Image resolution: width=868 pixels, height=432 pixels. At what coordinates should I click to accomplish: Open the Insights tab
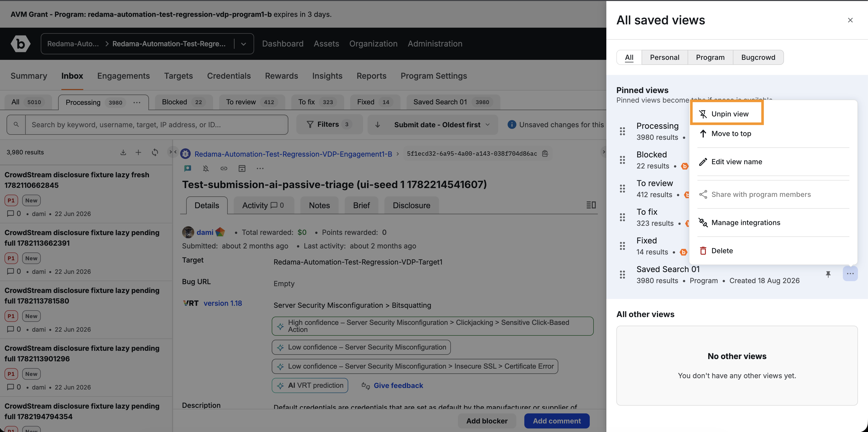pyautogui.click(x=327, y=76)
